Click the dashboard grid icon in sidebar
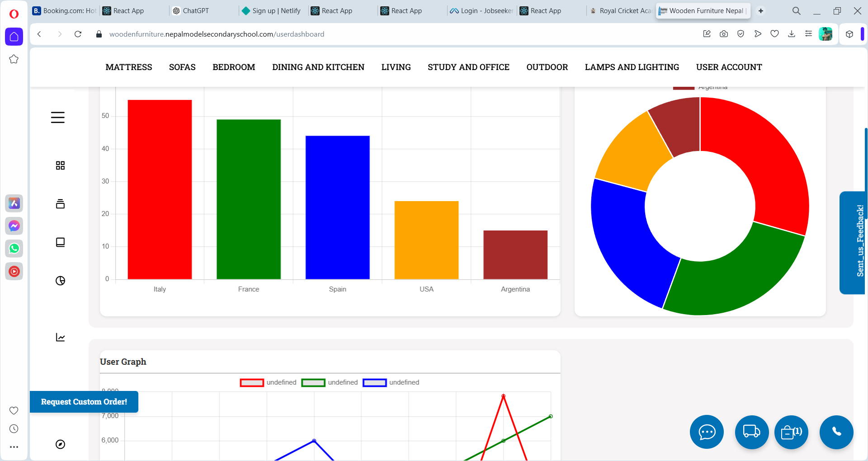This screenshot has height=461, width=868. pyautogui.click(x=60, y=165)
